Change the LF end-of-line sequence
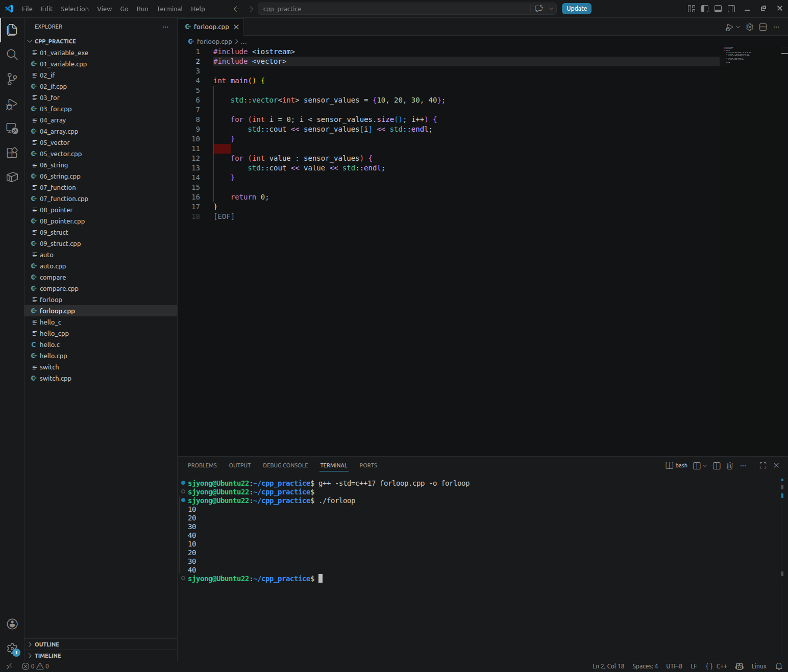788x672 pixels. pos(694,666)
